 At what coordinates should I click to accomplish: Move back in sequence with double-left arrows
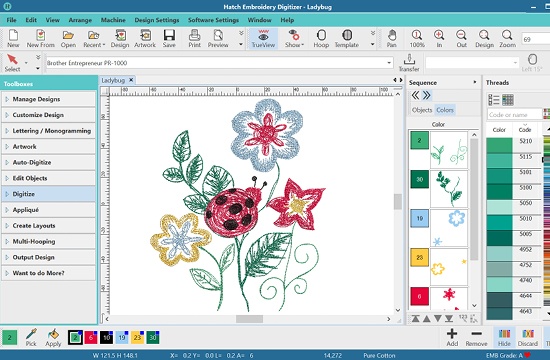click(x=415, y=95)
